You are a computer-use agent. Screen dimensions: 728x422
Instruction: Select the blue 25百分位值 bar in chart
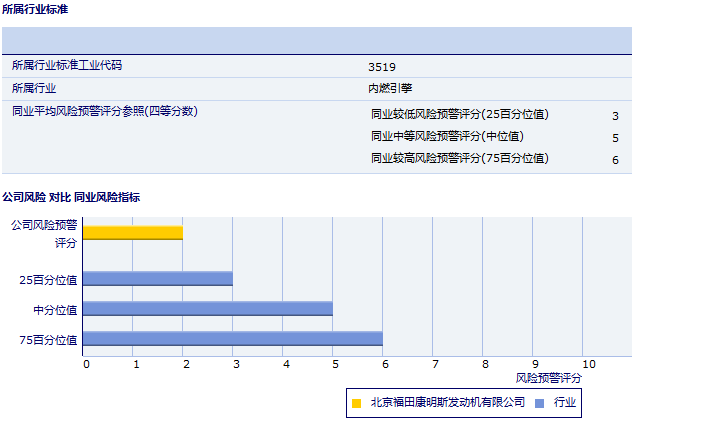(x=158, y=279)
